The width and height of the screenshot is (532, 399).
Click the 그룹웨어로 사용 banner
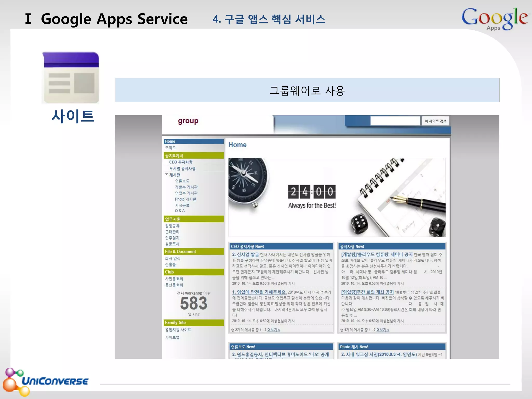pyautogui.click(x=307, y=90)
